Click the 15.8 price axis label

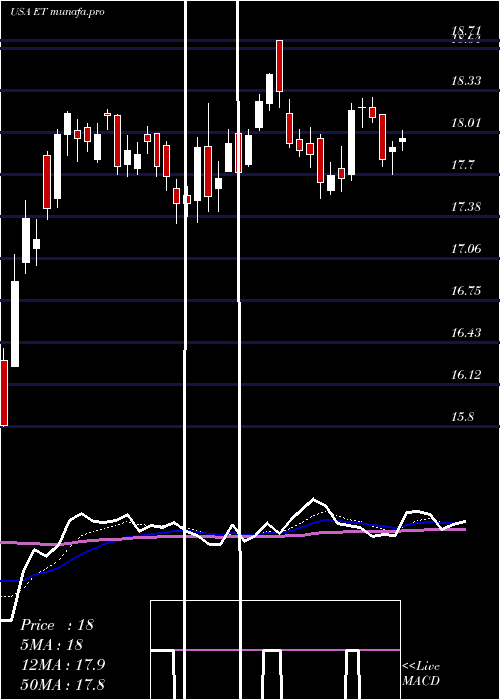pyautogui.click(x=462, y=417)
